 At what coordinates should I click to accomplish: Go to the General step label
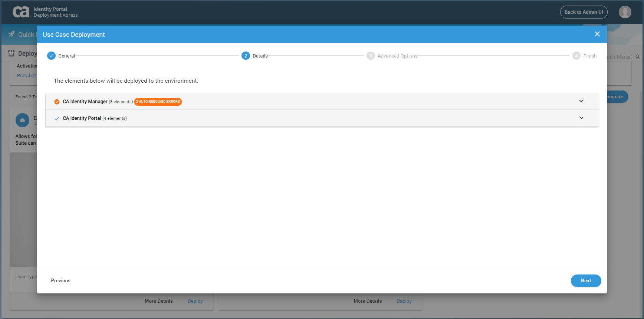pos(67,56)
